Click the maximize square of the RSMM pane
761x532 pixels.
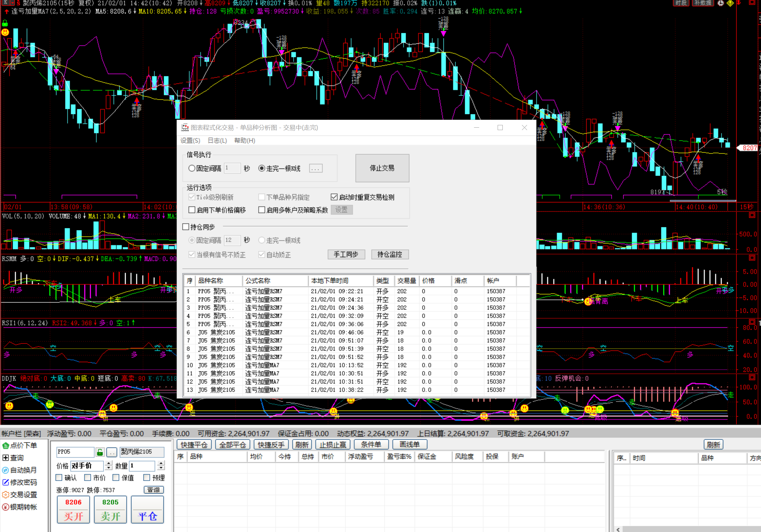(x=752, y=258)
